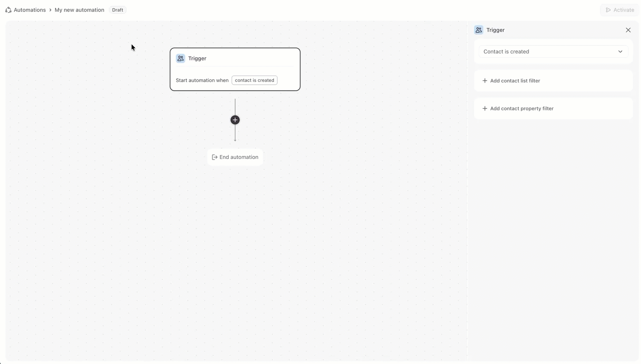Open the Automations breadcrumb link
The width and height of the screenshot is (641, 364).
click(x=29, y=10)
